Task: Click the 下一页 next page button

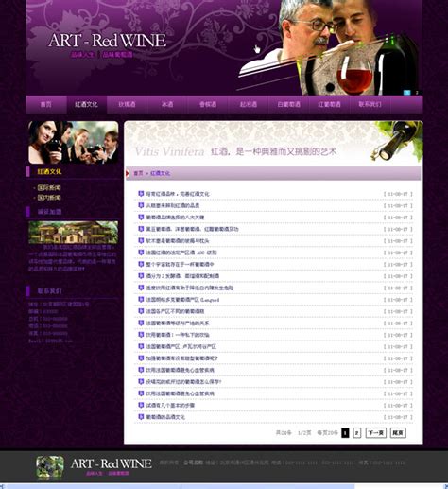Action: coord(376,433)
